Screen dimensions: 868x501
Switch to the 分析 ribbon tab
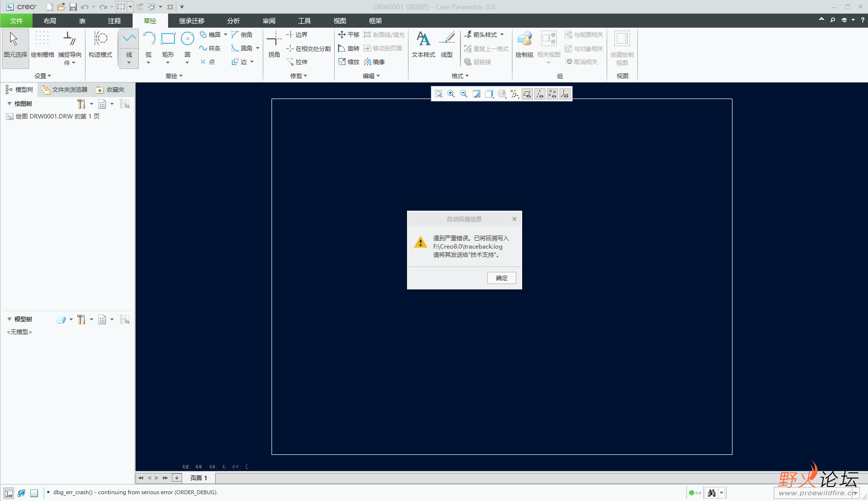234,21
